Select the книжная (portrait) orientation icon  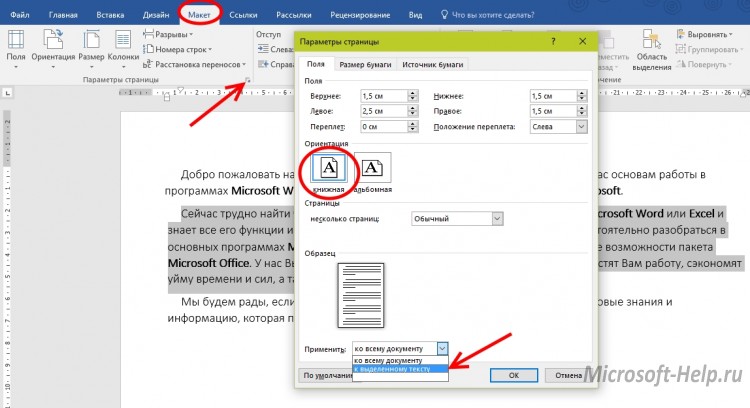coord(330,168)
